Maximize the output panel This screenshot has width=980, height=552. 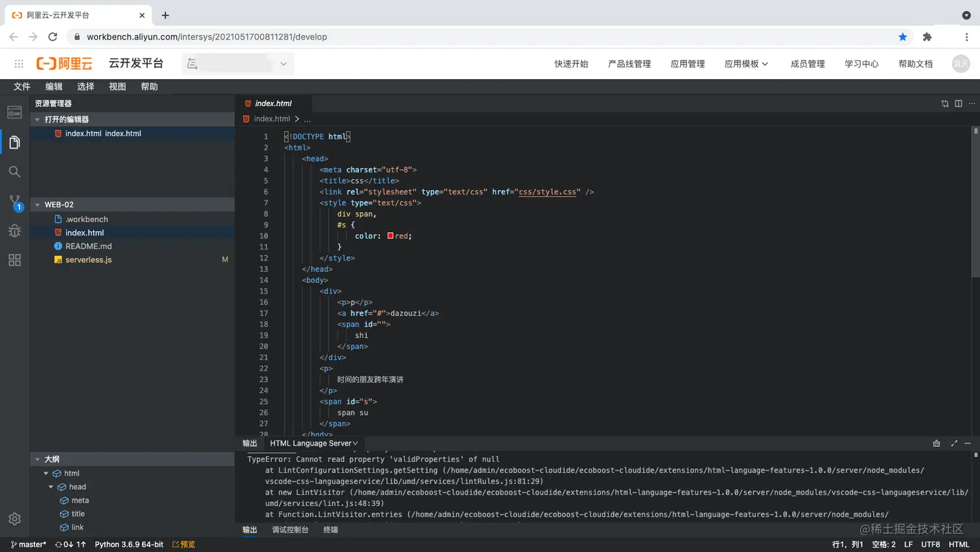pyautogui.click(x=954, y=444)
